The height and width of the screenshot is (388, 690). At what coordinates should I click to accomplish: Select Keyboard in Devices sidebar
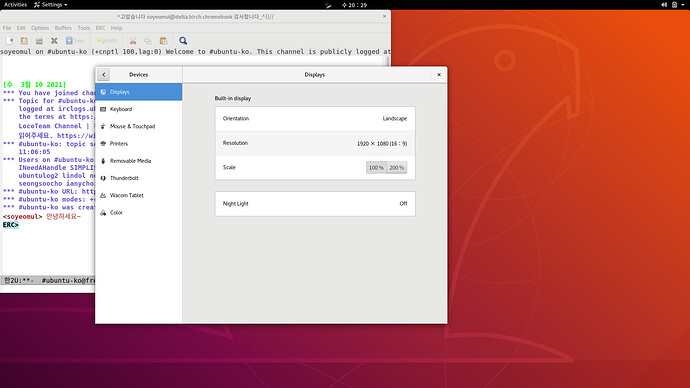139,109
